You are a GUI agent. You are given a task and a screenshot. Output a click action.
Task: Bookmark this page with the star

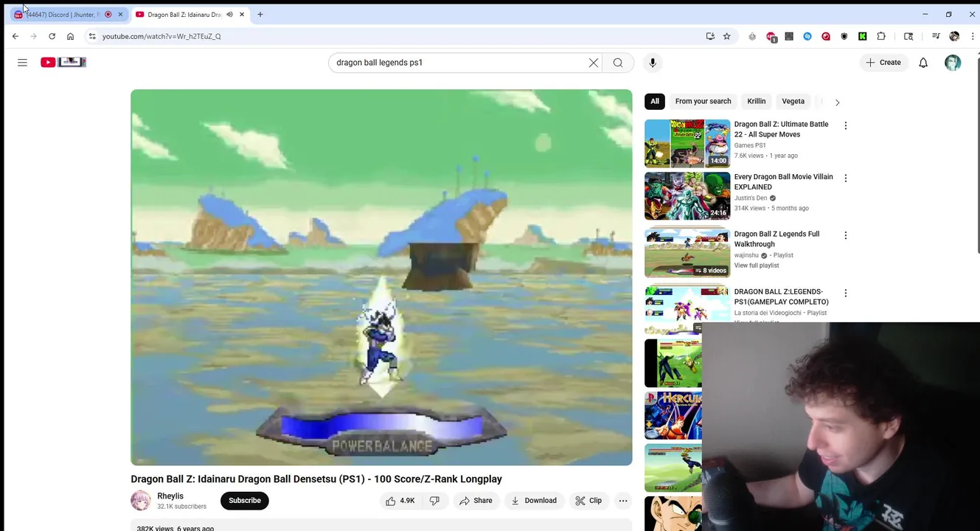(x=726, y=36)
